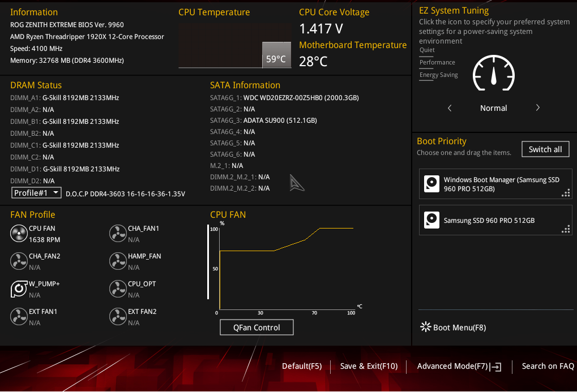
Task: Open Search on FAQ
Action: [548, 366]
